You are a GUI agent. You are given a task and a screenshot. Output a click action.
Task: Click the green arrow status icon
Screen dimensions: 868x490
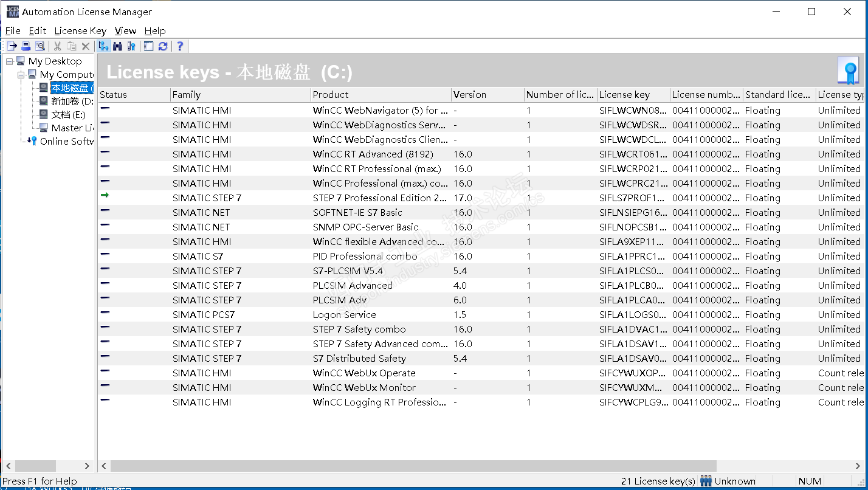pos(105,195)
